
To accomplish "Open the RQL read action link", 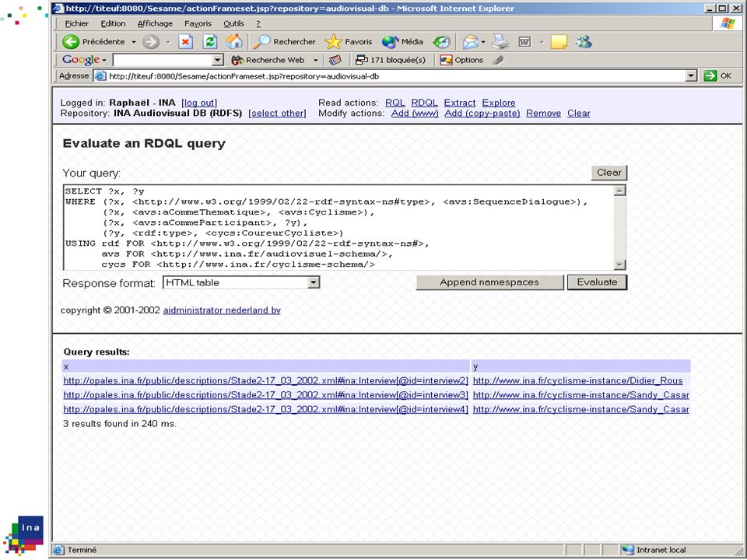I will pos(395,103).
